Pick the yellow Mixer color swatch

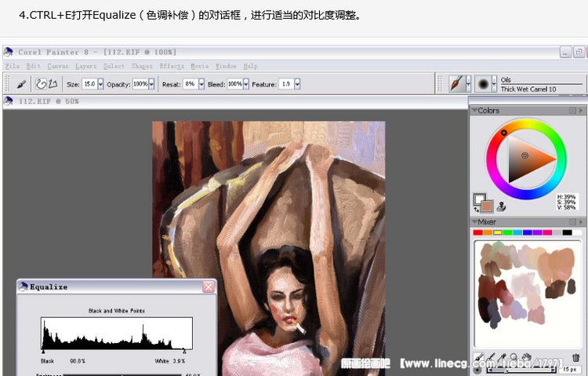pyautogui.click(x=498, y=233)
